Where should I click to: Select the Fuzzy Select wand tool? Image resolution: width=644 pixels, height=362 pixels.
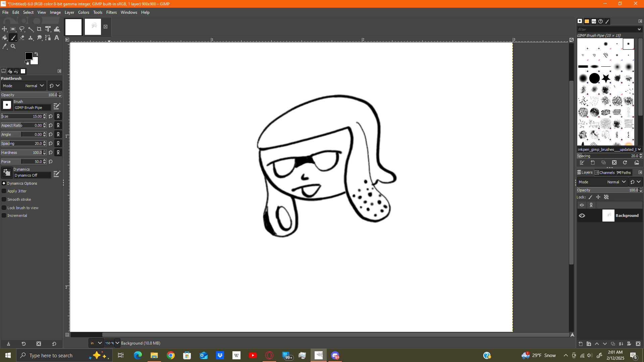31,29
